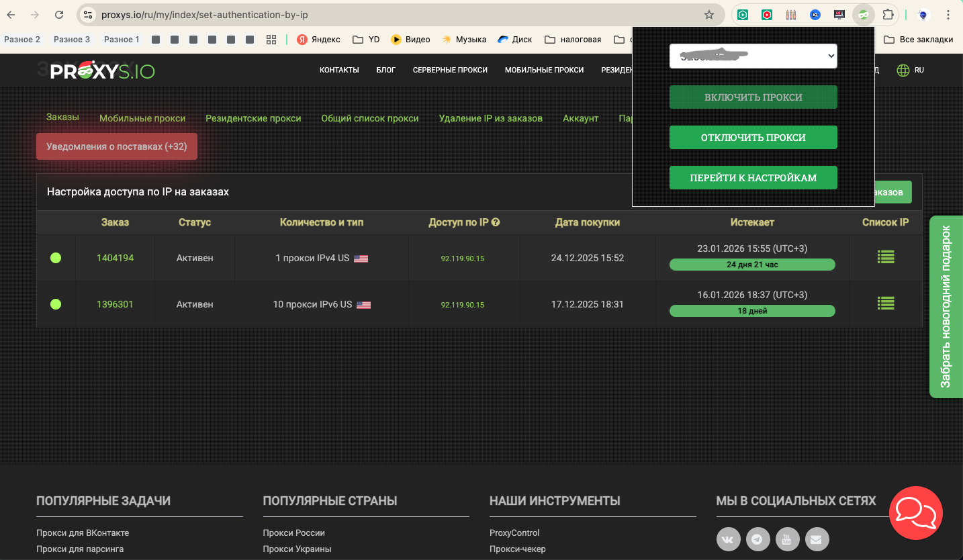Screen dimensions: 963x560
Task: Open Забрать новогодний подарок side tab
Action: [x=946, y=307]
